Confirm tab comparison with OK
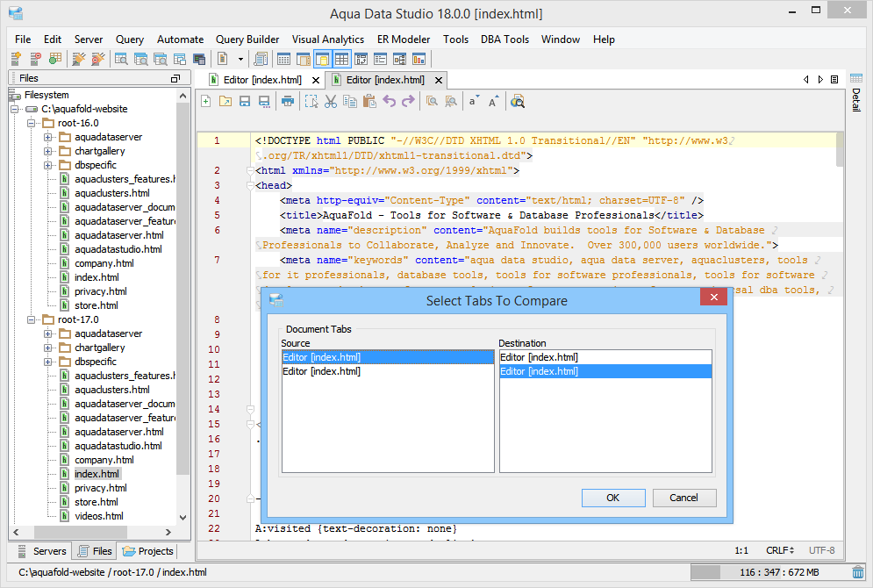This screenshot has height=588, width=873. click(x=613, y=498)
